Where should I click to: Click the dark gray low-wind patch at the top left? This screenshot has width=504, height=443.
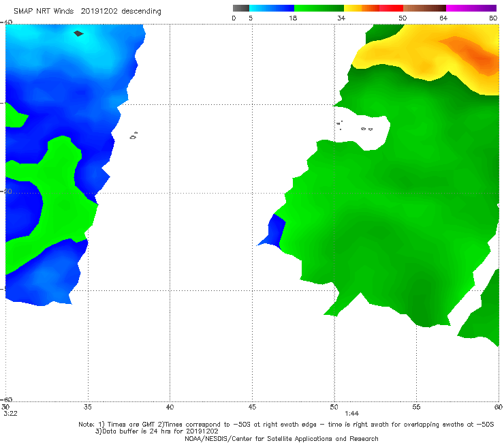(x=78, y=33)
